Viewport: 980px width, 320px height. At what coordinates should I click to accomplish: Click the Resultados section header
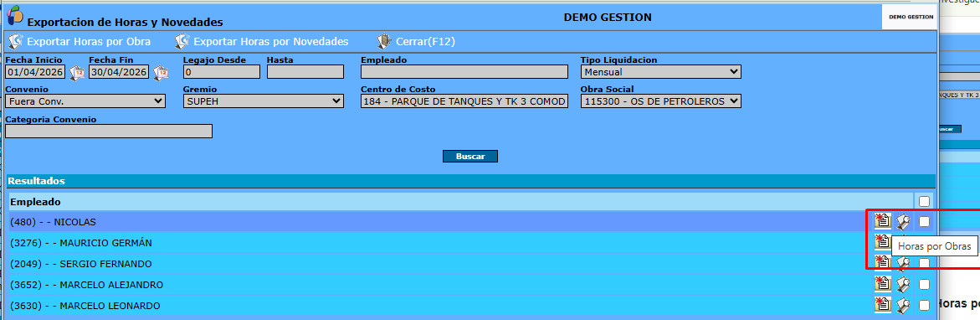tap(471, 181)
